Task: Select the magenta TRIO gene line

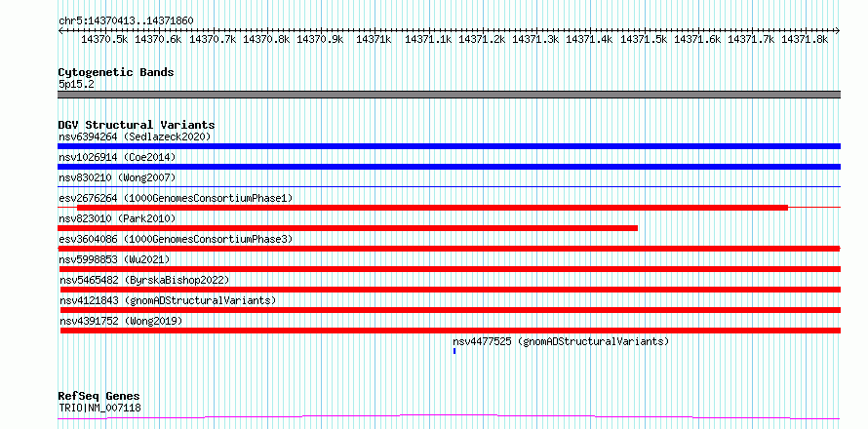Action: pyautogui.click(x=449, y=417)
